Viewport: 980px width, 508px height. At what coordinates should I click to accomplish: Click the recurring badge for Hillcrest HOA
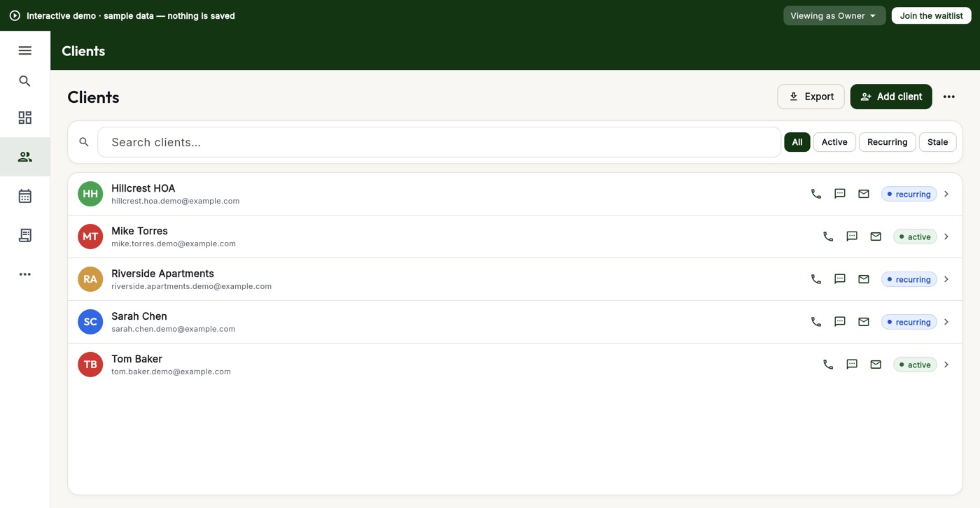pos(909,194)
